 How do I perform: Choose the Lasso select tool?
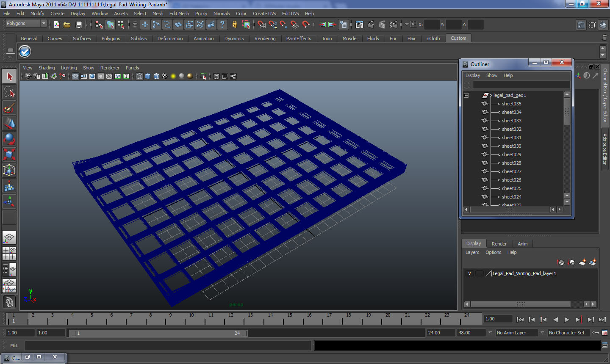[9, 92]
